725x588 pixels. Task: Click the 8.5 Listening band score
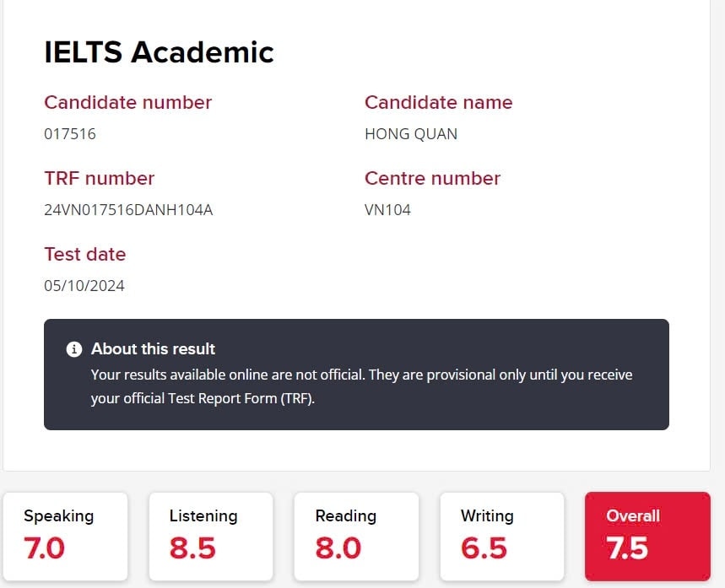click(x=192, y=548)
